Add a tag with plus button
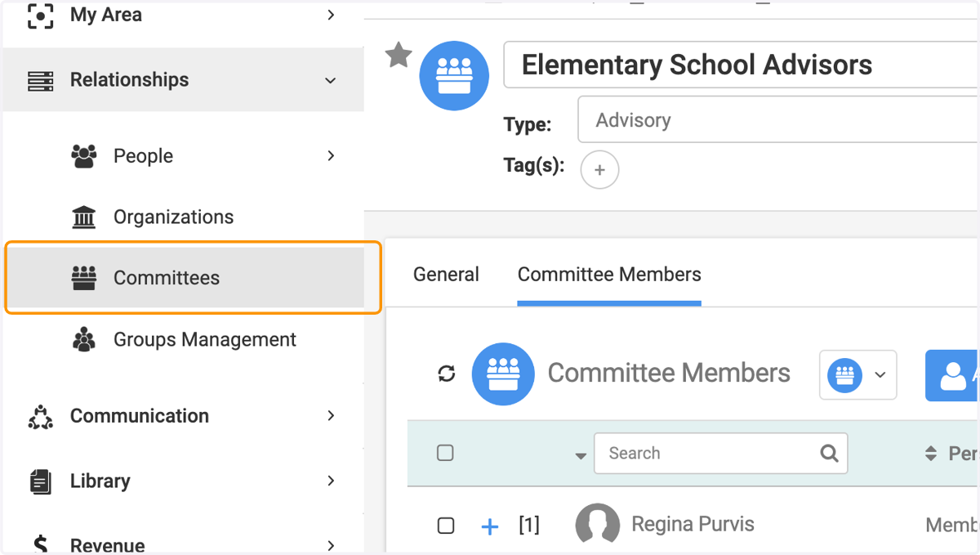The image size is (980, 555). click(599, 170)
